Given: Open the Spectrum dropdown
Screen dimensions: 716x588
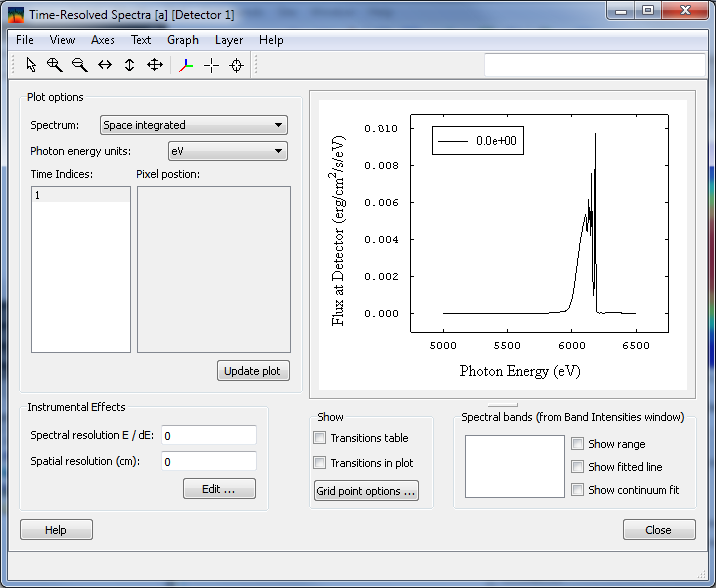Looking at the screenshot, I should pos(194,125).
